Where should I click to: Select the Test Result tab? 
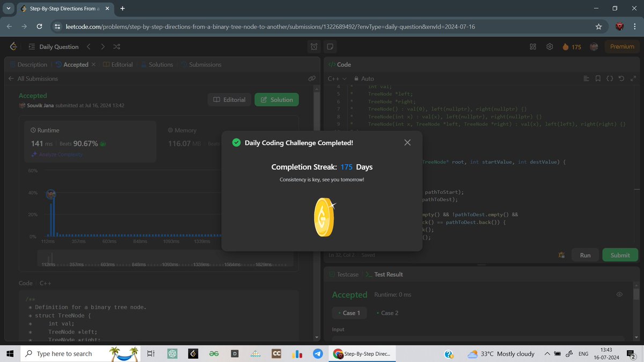tap(384, 274)
